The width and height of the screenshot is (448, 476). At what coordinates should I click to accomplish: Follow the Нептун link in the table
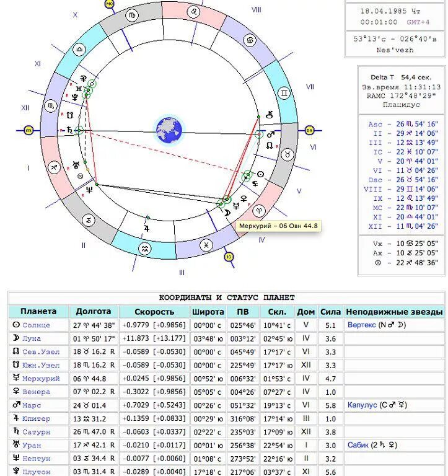point(36,459)
